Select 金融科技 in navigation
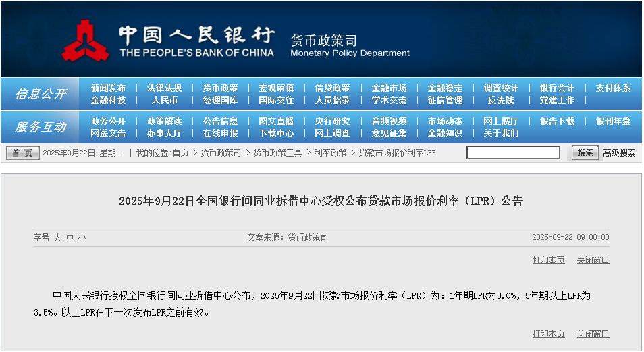 [x=108, y=101]
